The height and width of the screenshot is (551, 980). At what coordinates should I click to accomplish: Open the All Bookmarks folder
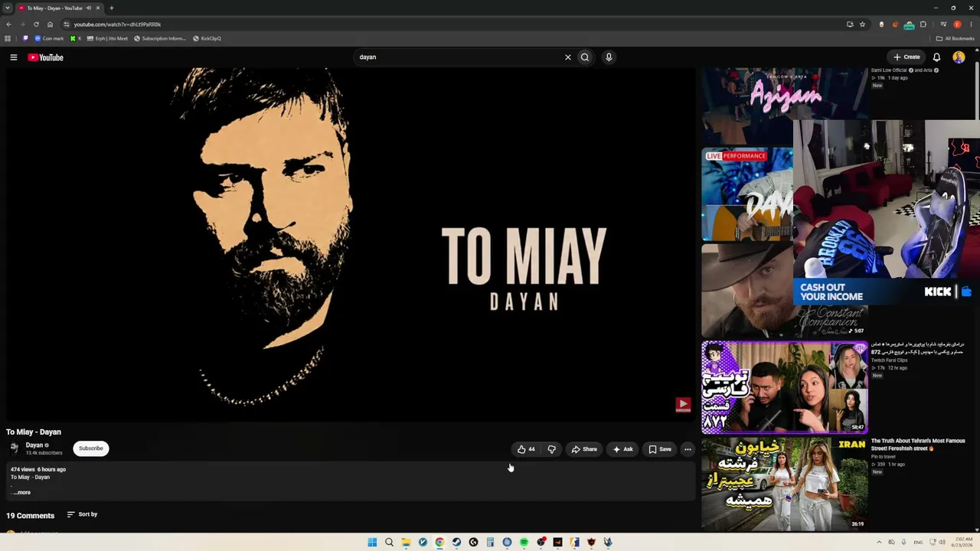click(955, 38)
